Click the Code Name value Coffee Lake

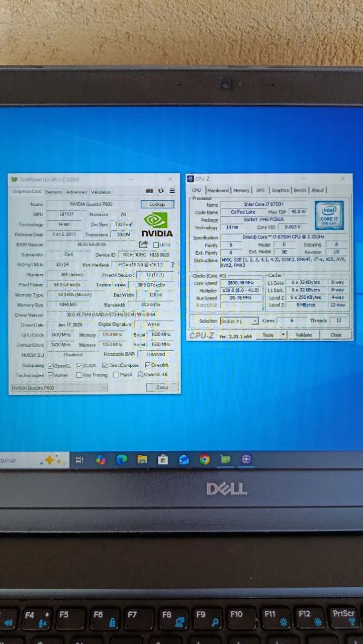point(243,212)
